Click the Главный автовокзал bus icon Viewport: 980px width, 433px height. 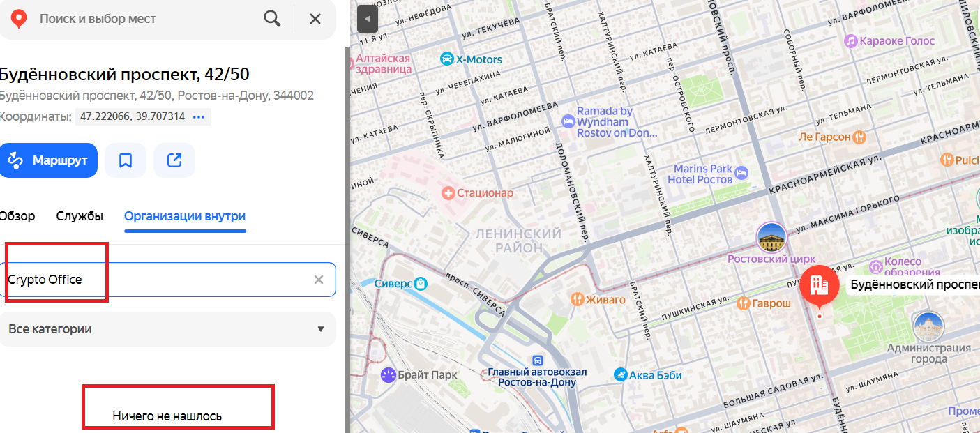[x=537, y=360]
